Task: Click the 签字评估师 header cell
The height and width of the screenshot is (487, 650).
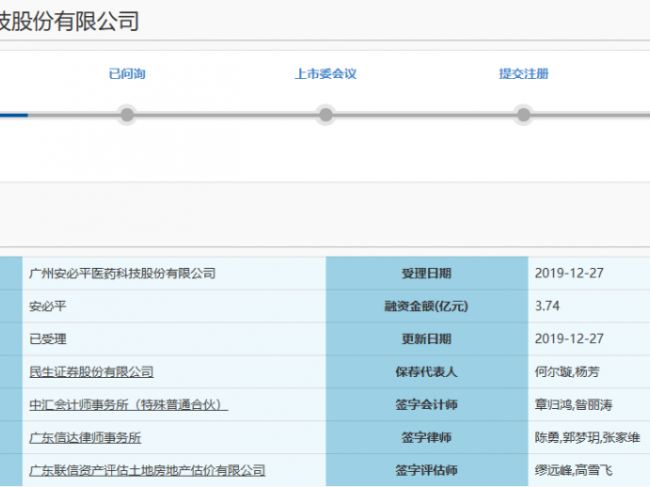Action: pyautogui.click(x=427, y=470)
